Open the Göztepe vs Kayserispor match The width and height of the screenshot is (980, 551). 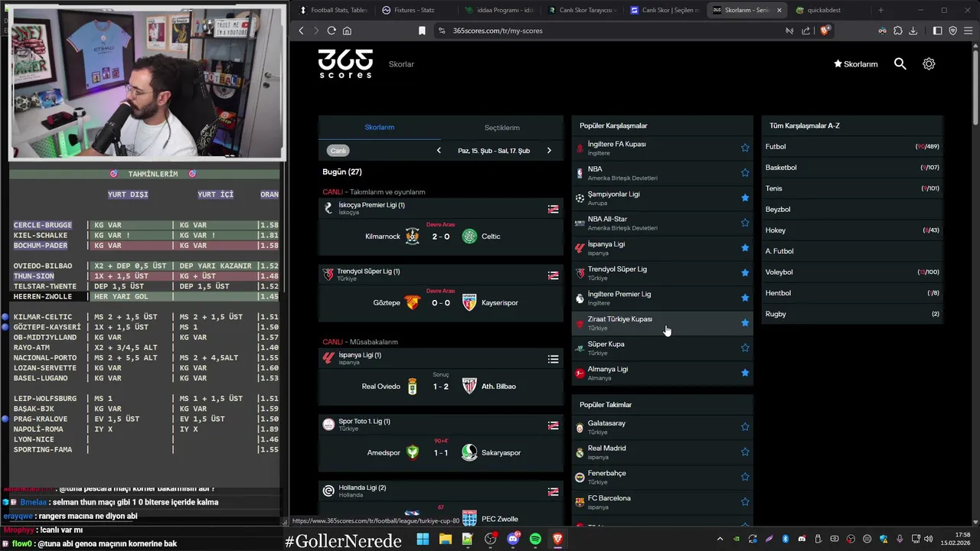(x=441, y=303)
